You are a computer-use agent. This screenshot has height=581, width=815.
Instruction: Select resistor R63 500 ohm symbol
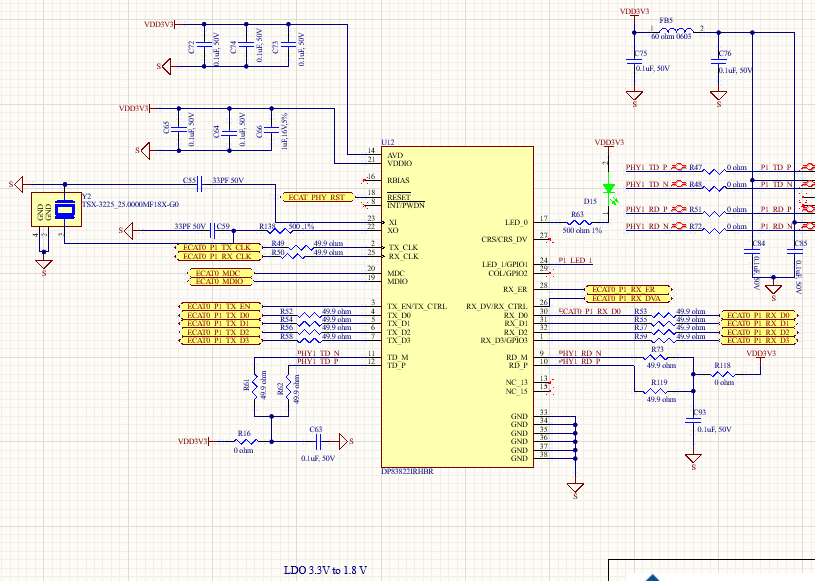click(x=580, y=222)
